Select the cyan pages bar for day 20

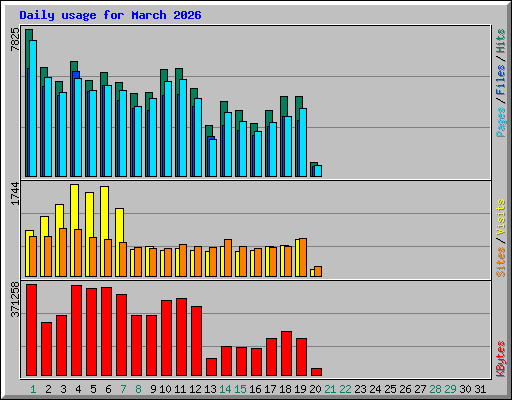[x=318, y=171]
